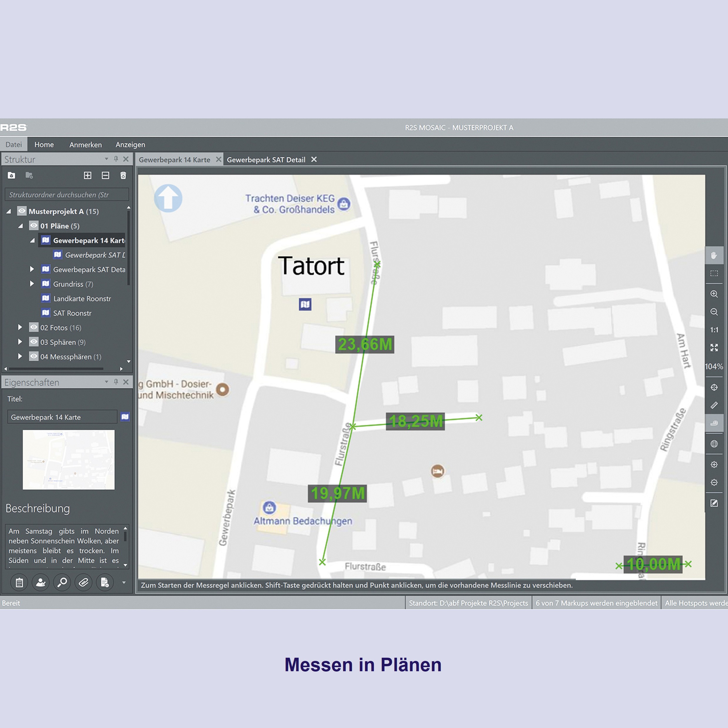Click the Strukturordner durchsuchen search field
Screen dimensions: 728x728
point(67,195)
